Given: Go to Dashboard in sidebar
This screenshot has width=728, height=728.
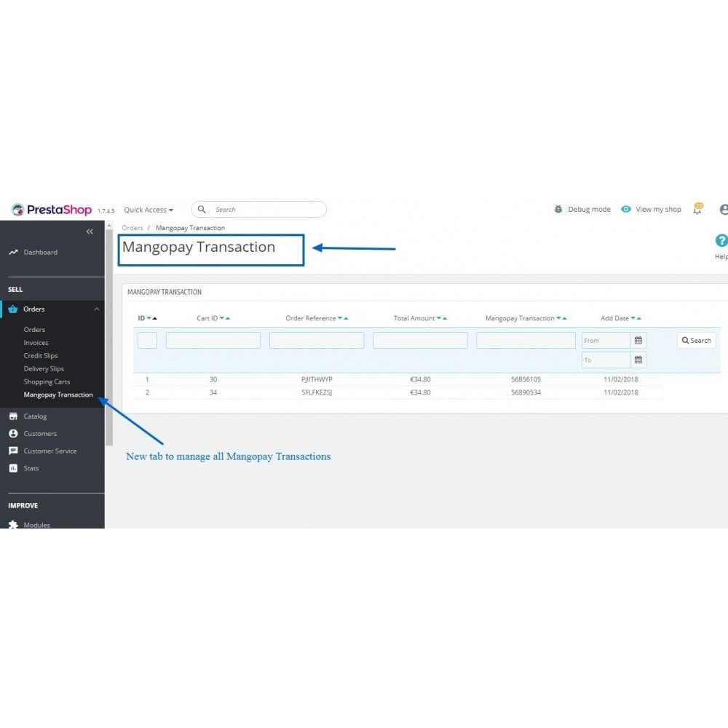Looking at the screenshot, I should tap(40, 252).
